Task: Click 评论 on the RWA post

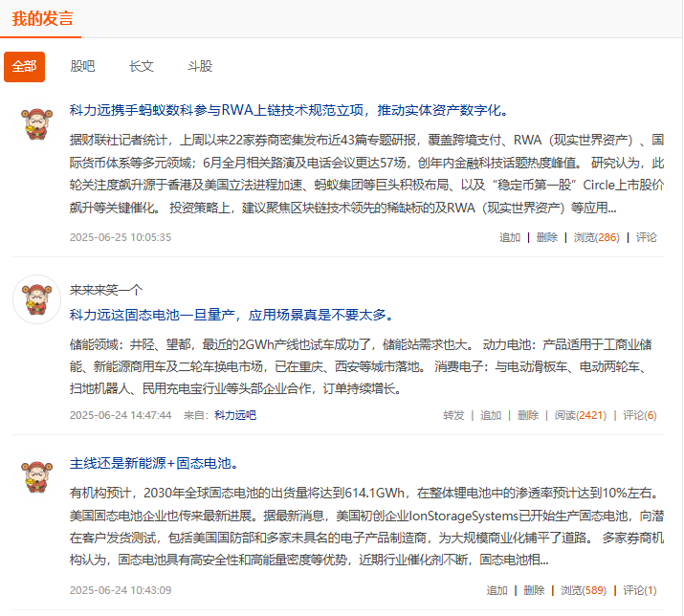Action: coord(646,238)
